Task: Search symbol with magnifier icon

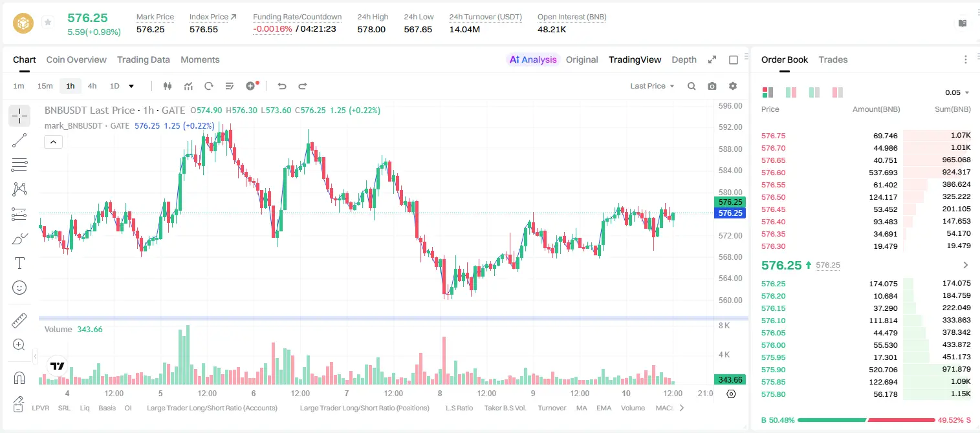Action: click(691, 86)
